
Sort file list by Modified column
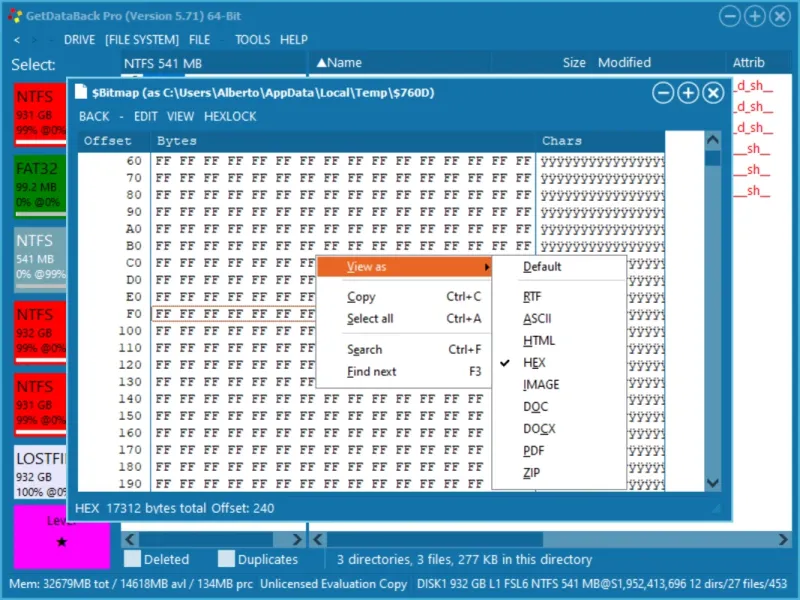[x=624, y=63]
